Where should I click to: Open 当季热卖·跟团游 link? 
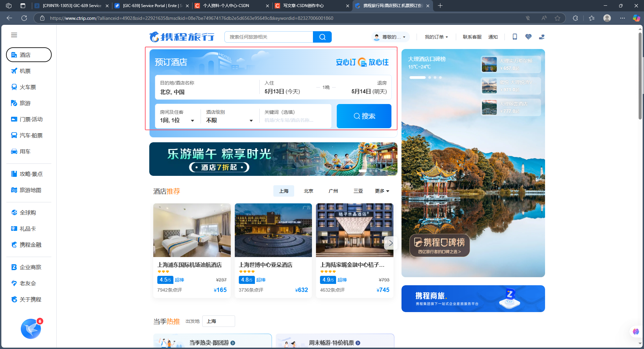click(212, 343)
